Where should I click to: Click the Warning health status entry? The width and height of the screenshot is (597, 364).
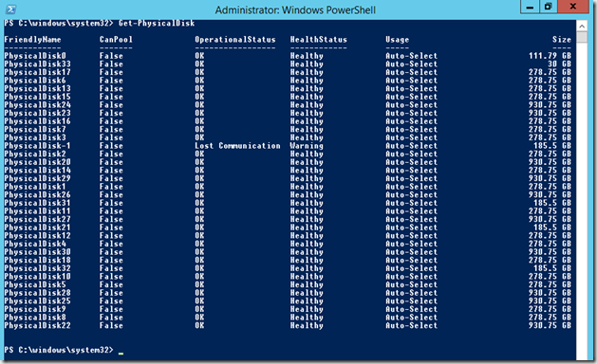307,146
